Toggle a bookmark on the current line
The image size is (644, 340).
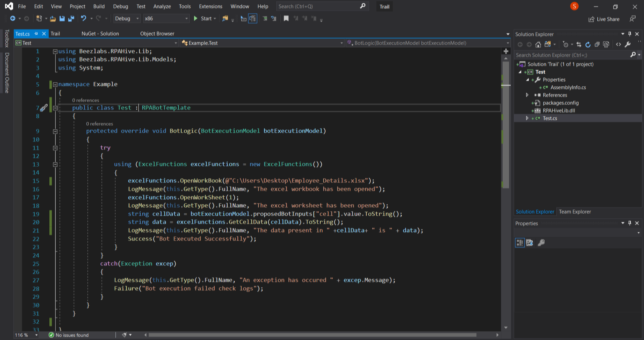286,18
